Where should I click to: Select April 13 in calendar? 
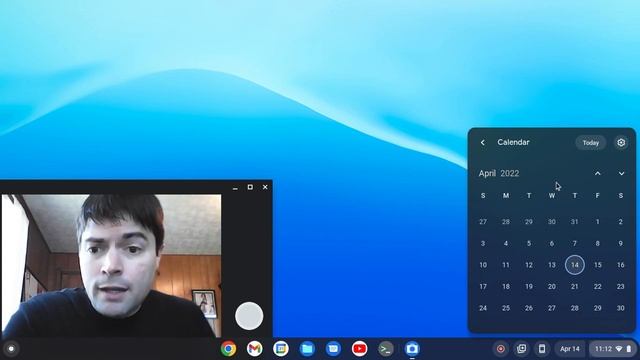tap(552, 265)
